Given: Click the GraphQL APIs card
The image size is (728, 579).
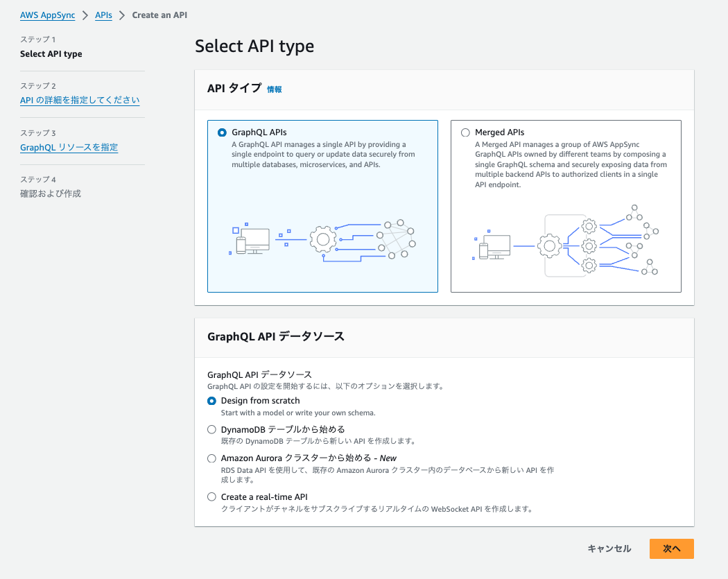Looking at the screenshot, I should (x=322, y=205).
